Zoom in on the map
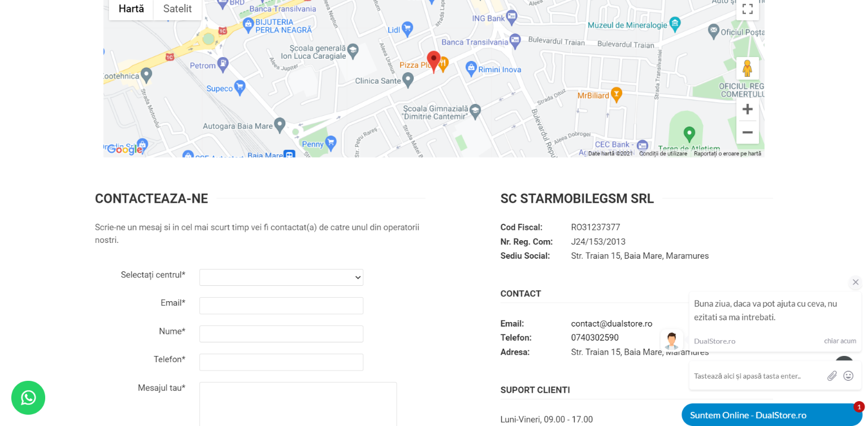Screen dimensions: 868x426 [747, 109]
